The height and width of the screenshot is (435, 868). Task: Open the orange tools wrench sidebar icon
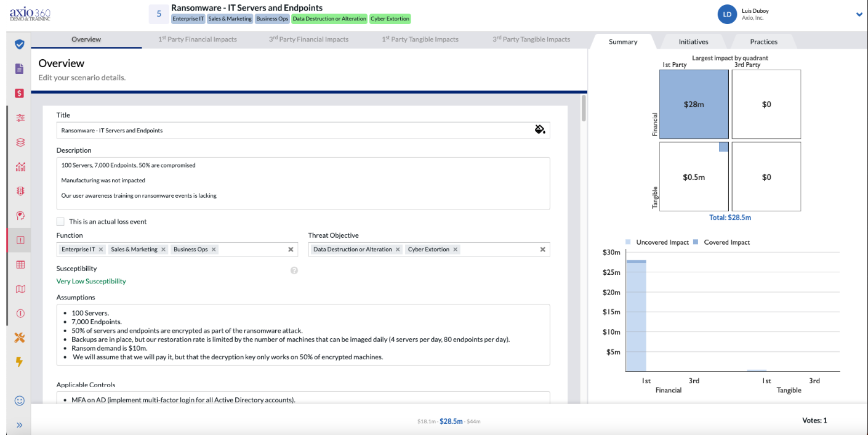[20, 337]
